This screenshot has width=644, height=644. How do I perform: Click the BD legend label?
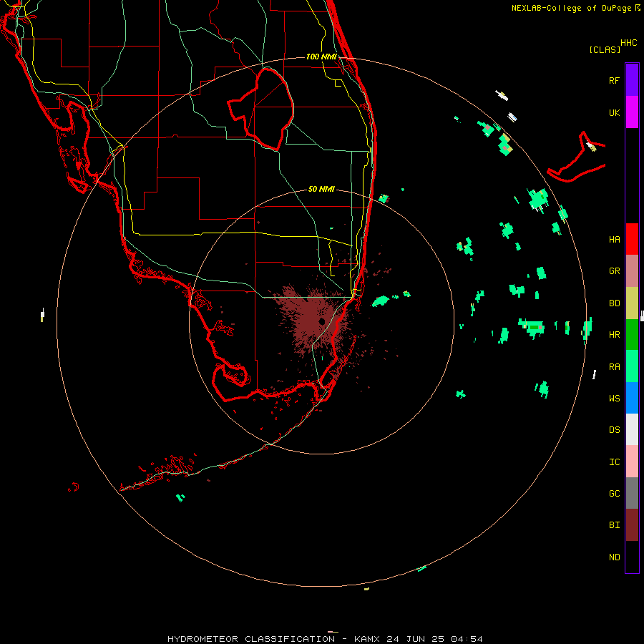614,303
